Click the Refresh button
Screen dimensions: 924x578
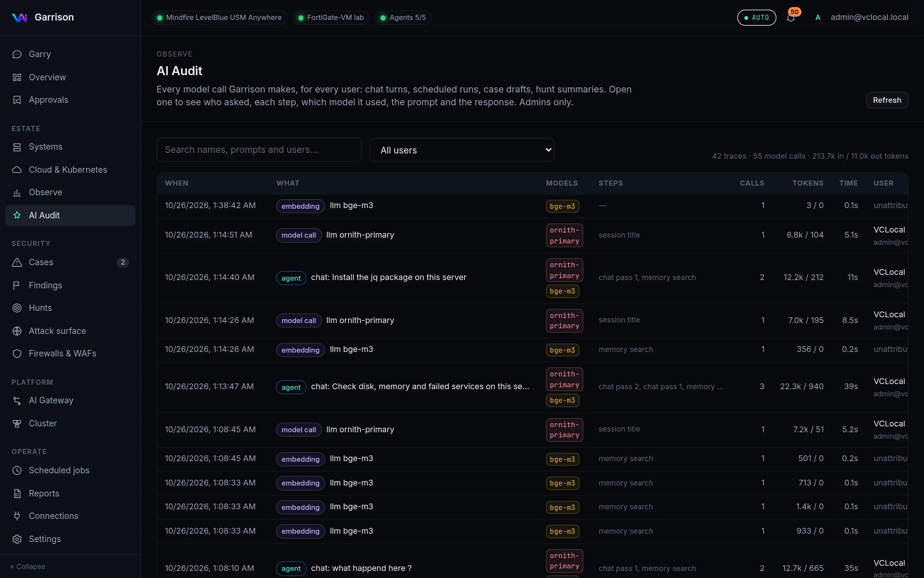pos(887,100)
